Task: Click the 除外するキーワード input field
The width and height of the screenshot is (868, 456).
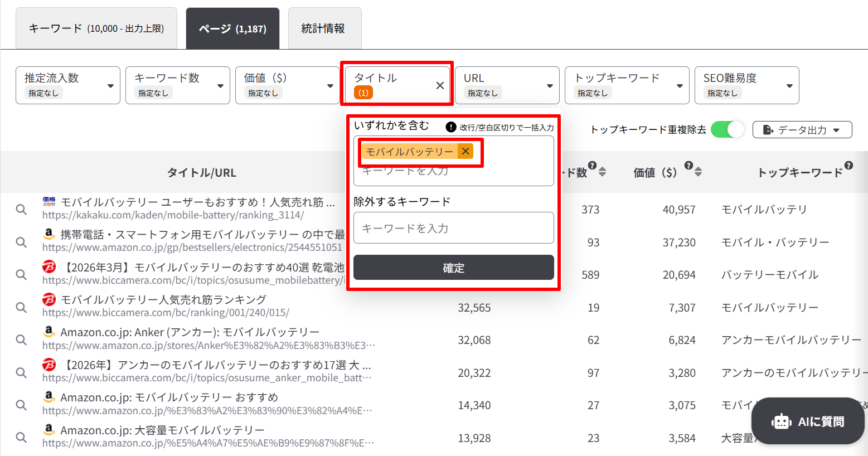Action: [x=453, y=228]
